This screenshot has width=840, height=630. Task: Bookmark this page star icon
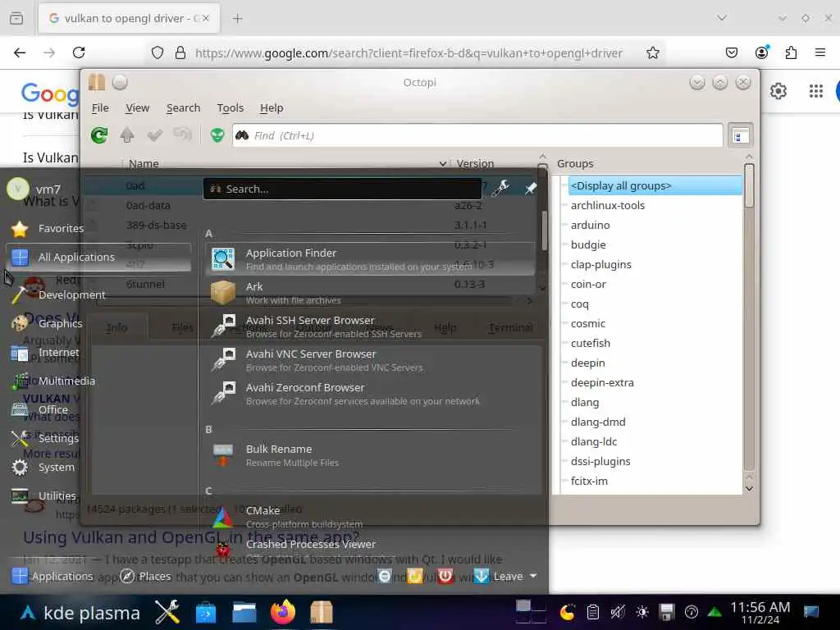[x=652, y=52]
